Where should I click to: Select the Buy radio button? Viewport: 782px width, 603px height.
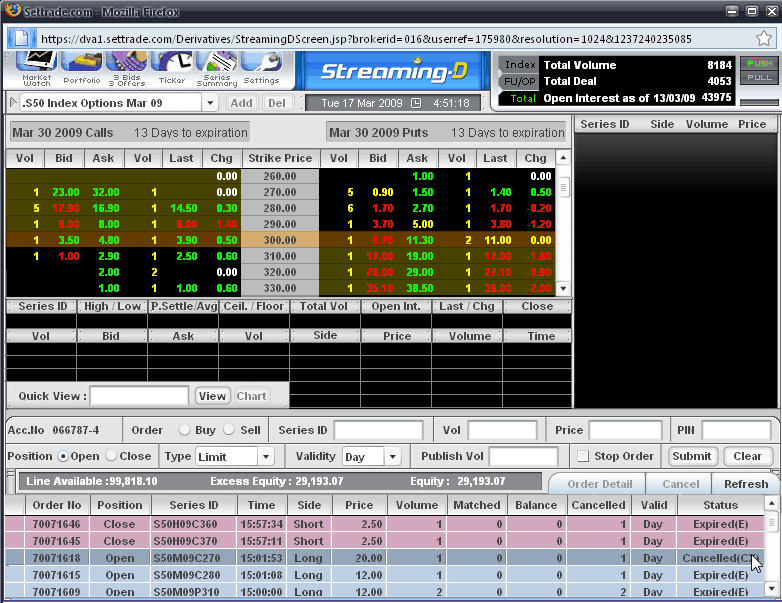184,429
